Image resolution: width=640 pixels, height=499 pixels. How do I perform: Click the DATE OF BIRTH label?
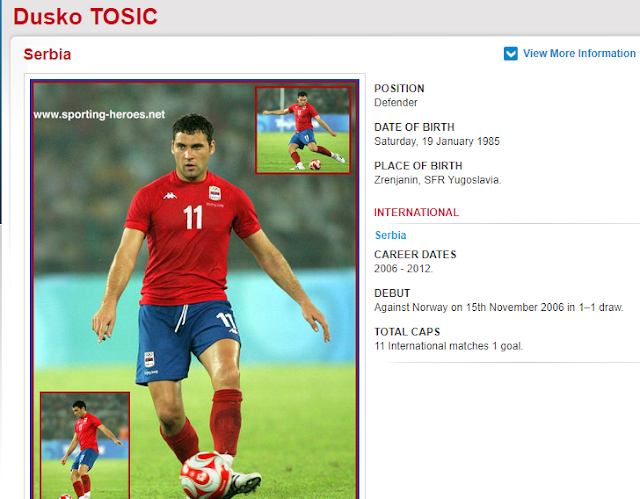(414, 127)
